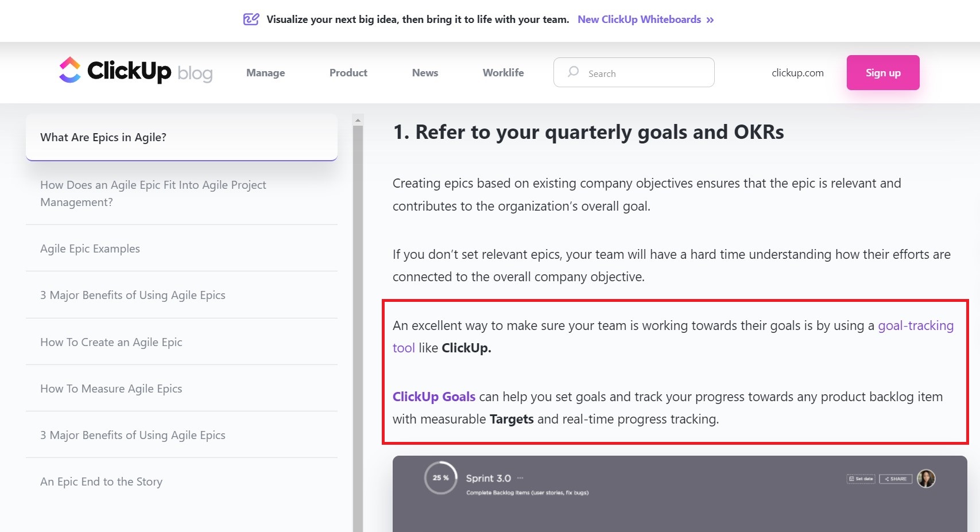Open the Manage menu
980x532 pixels.
(x=265, y=73)
